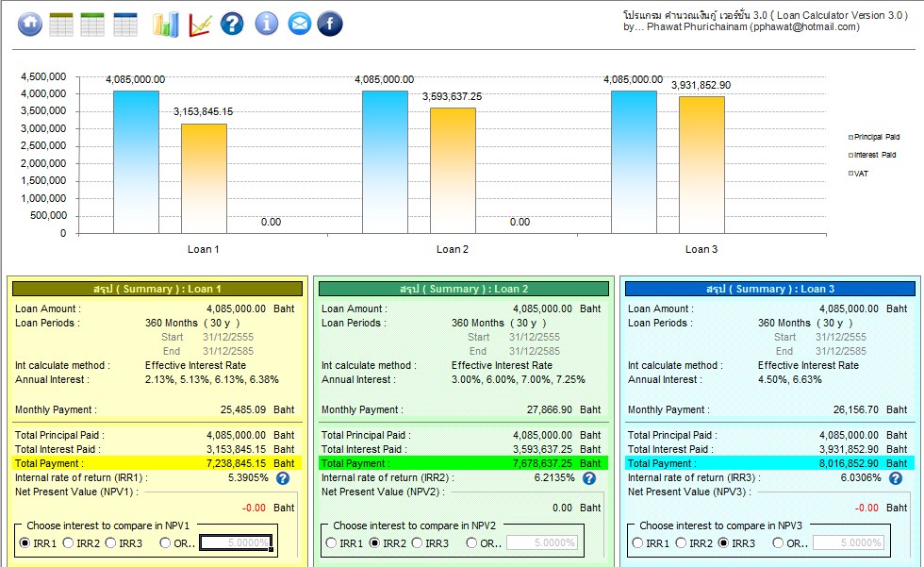The height and width of the screenshot is (567, 924).
Task: Click the bar chart icon in the toolbar
Action: coord(166,25)
